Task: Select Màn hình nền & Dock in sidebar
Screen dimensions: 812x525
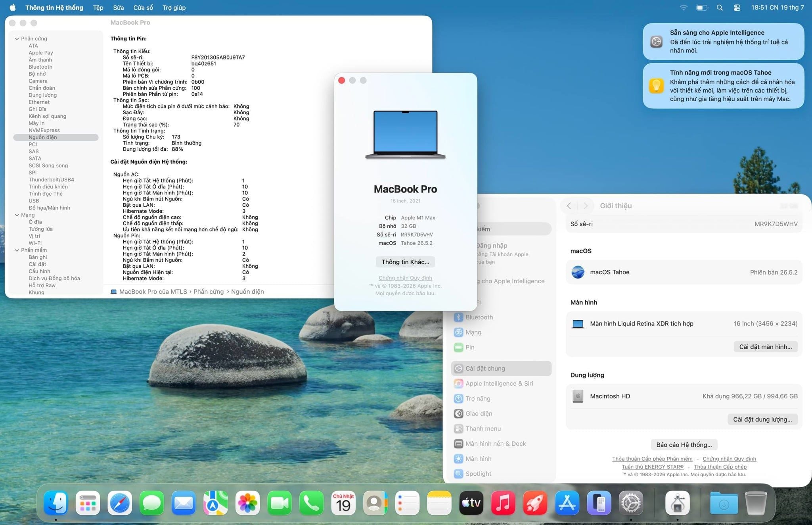Action: pyautogui.click(x=502, y=444)
